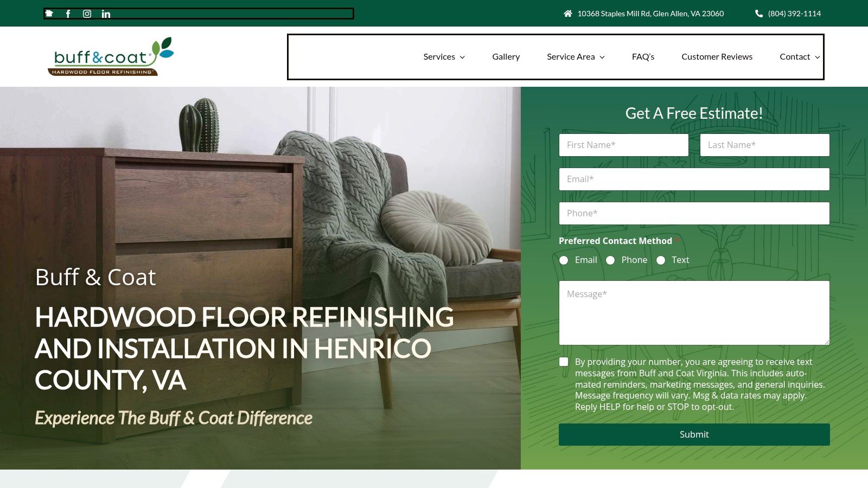
Task: Focus the Phone input field
Action: pyautogui.click(x=694, y=213)
